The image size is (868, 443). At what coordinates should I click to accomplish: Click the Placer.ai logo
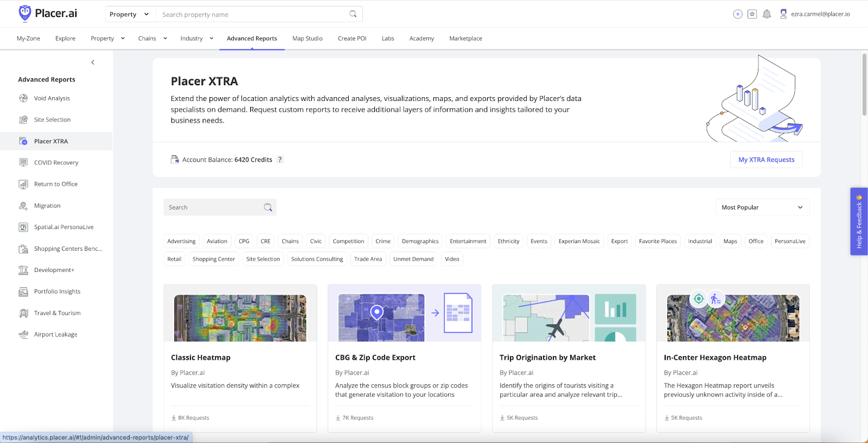[48, 14]
